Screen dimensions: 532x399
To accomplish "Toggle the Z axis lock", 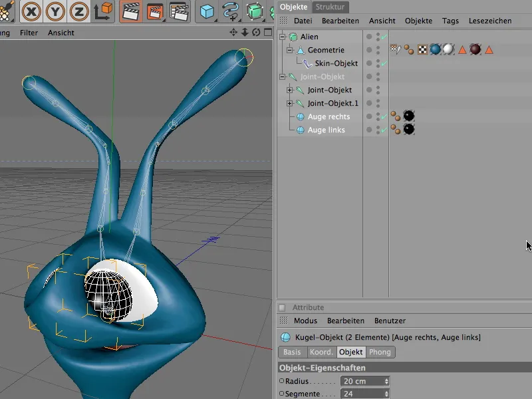I will point(79,12).
